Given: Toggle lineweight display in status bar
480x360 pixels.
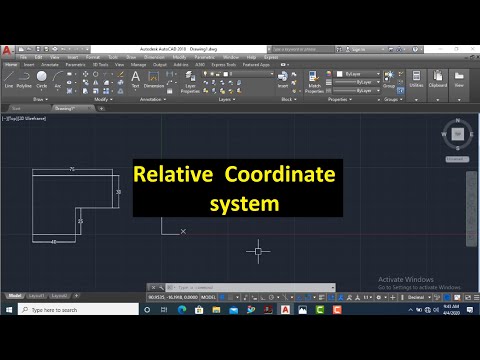Looking at the screenshot, I should pyautogui.click(x=321, y=297).
